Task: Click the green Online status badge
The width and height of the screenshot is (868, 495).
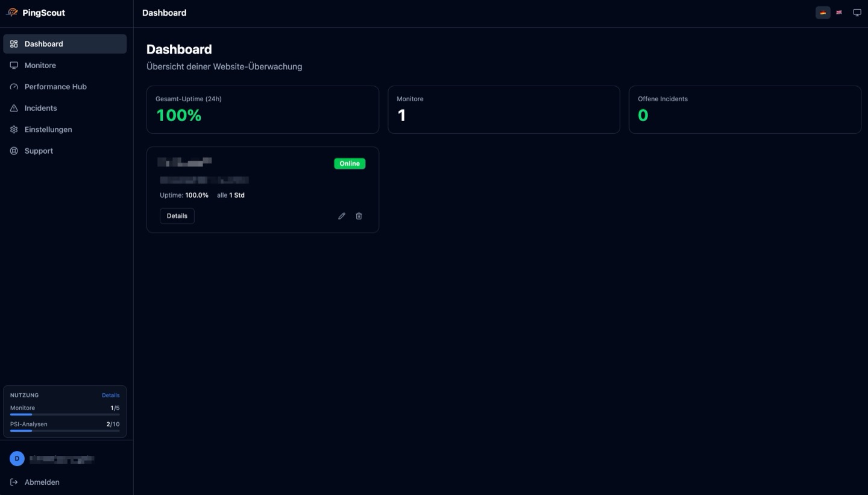Action: (350, 163)
